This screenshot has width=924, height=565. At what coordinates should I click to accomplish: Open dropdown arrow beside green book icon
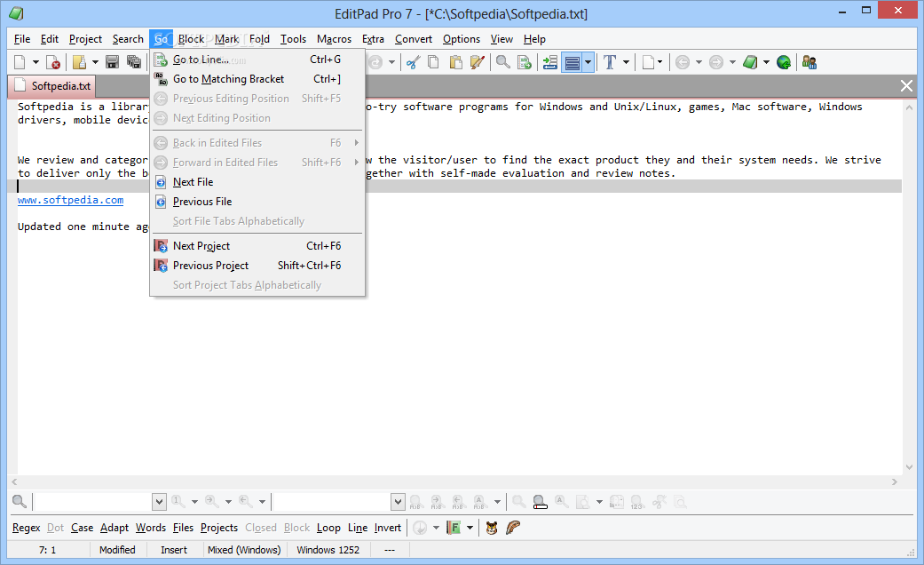tap(766, 62)
